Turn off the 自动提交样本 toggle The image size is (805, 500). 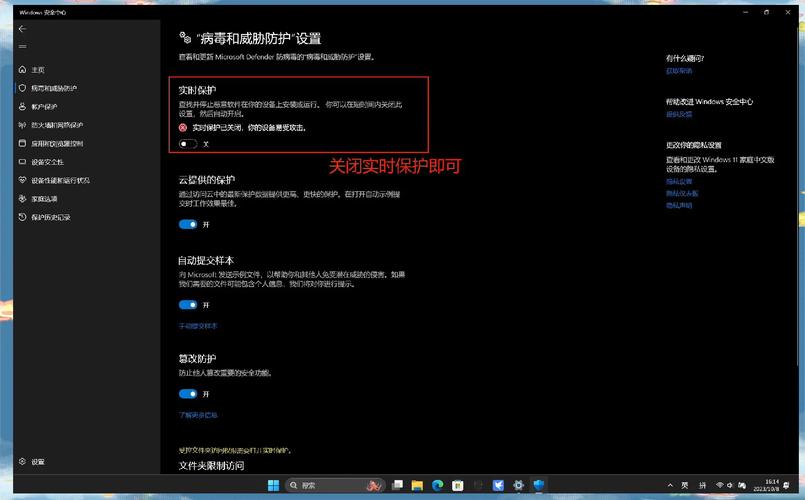[188, 305]
